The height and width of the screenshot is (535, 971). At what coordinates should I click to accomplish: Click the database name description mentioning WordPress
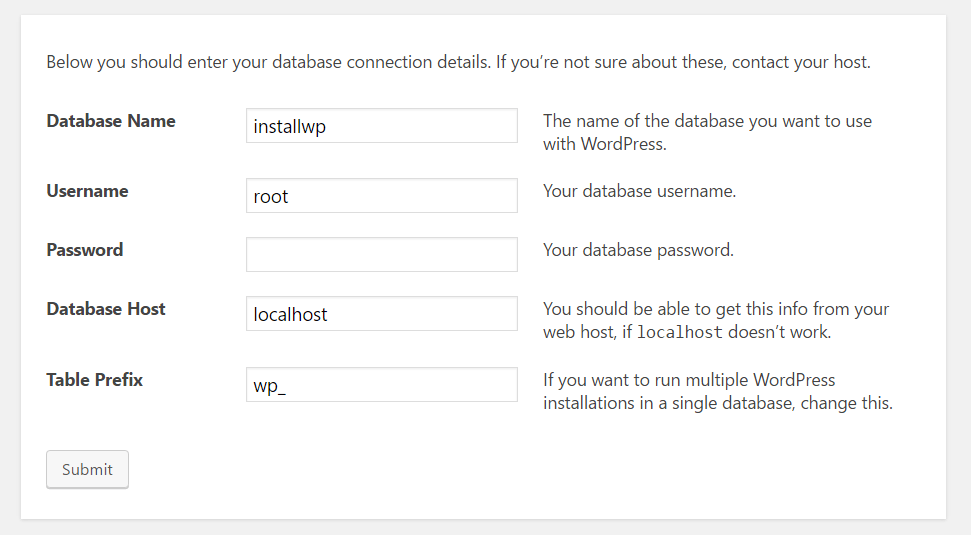706,132
